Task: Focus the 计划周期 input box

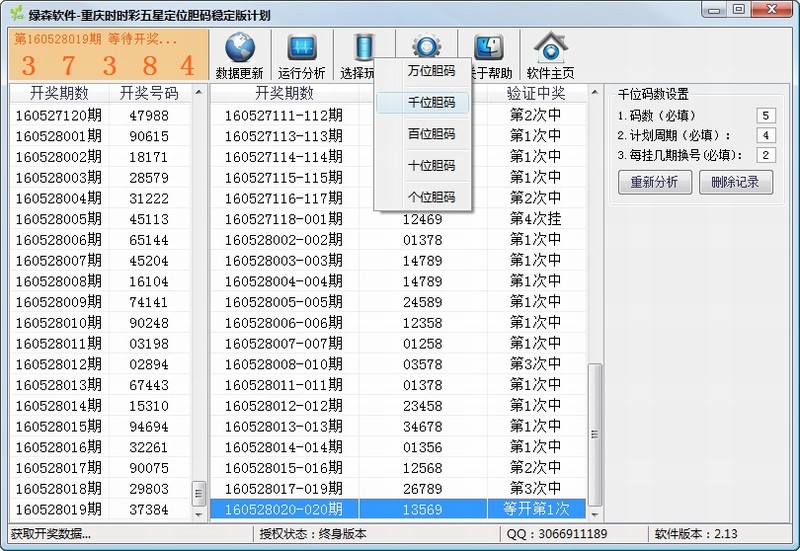Action: [x=766, y=135]
